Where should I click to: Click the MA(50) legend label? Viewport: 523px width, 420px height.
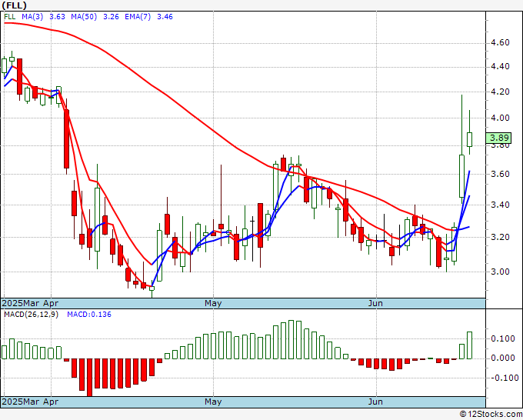click(84, 17)
